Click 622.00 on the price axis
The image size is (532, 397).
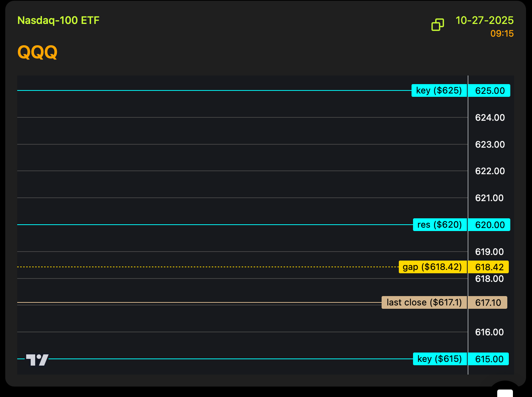pos(490,171)
